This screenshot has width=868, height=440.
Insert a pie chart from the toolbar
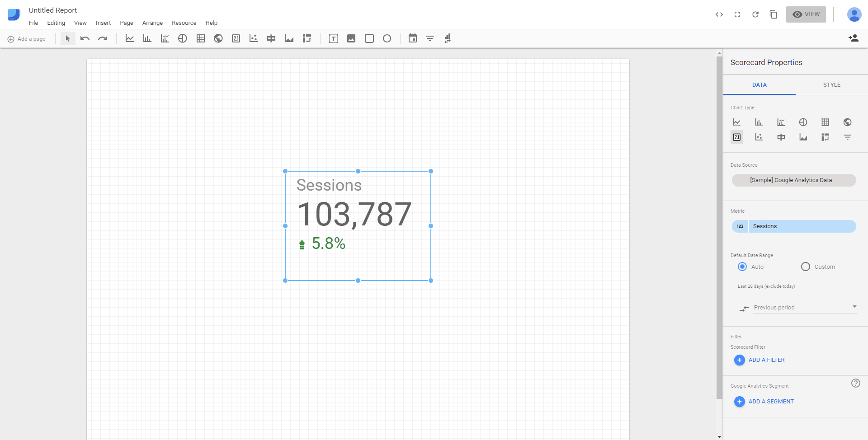click(182, 38)
